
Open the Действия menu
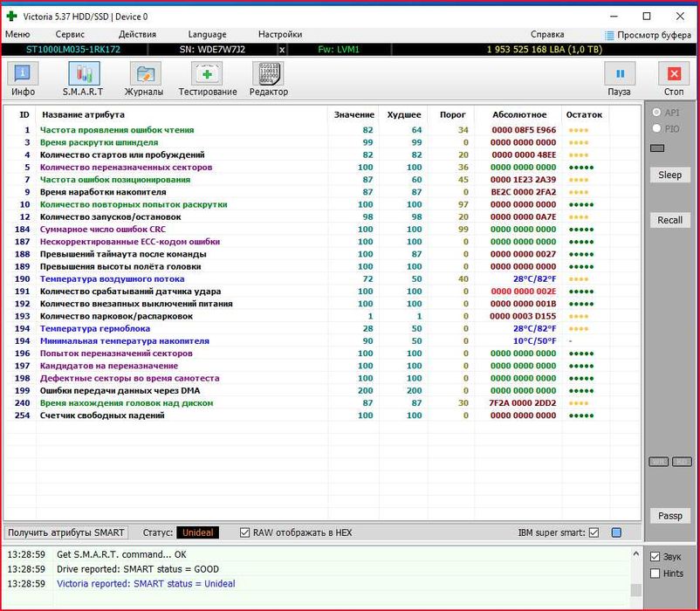(x=138, y=34)
